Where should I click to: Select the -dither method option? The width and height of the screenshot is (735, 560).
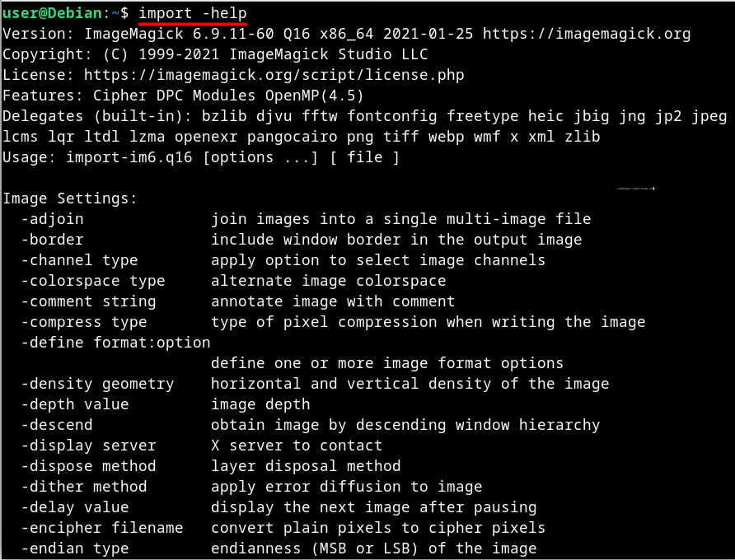click(84, 487)
